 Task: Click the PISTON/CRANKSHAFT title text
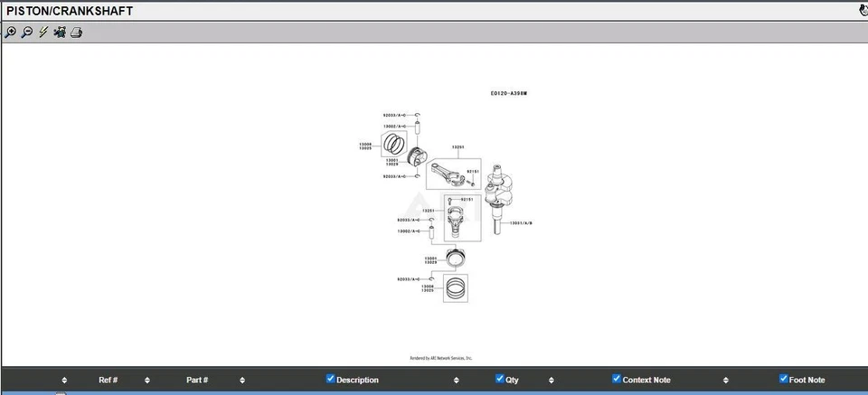pyautogui.click(x=70, y=11)
